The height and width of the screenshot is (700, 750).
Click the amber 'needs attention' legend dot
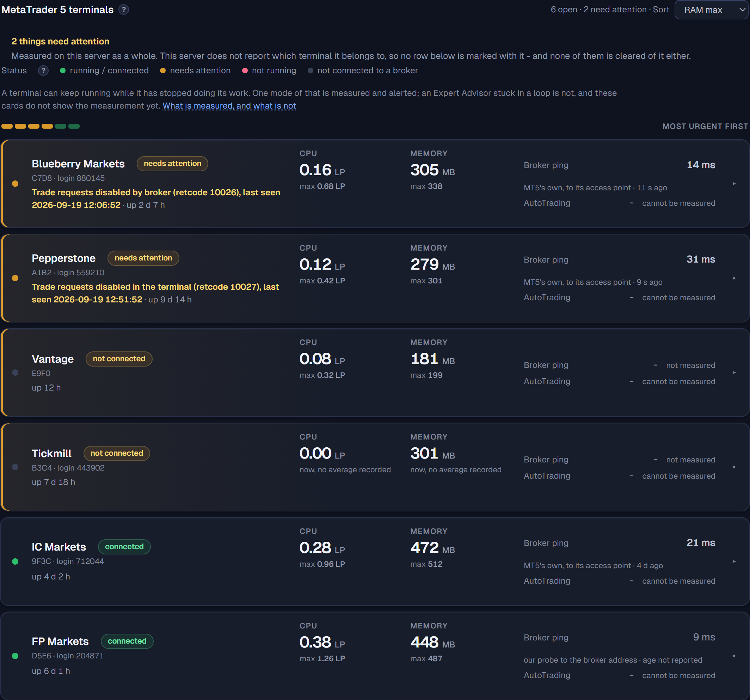(162, 70)
